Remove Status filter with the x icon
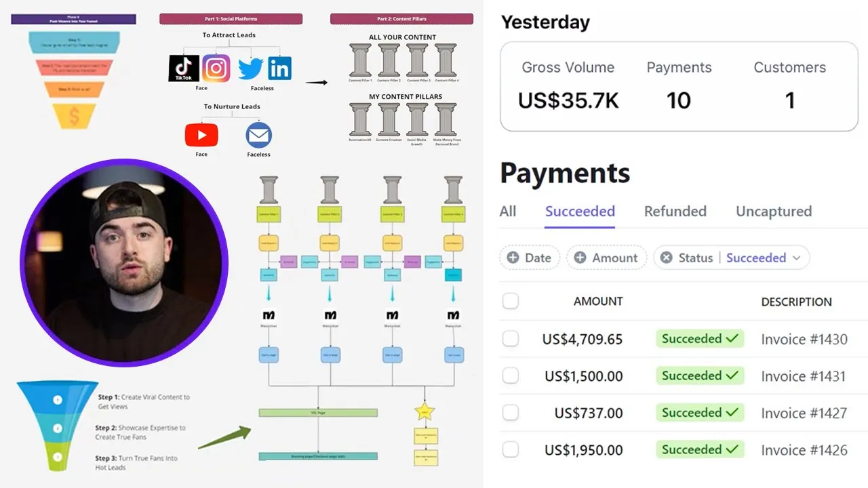The image size is (868, 488). 667,258
